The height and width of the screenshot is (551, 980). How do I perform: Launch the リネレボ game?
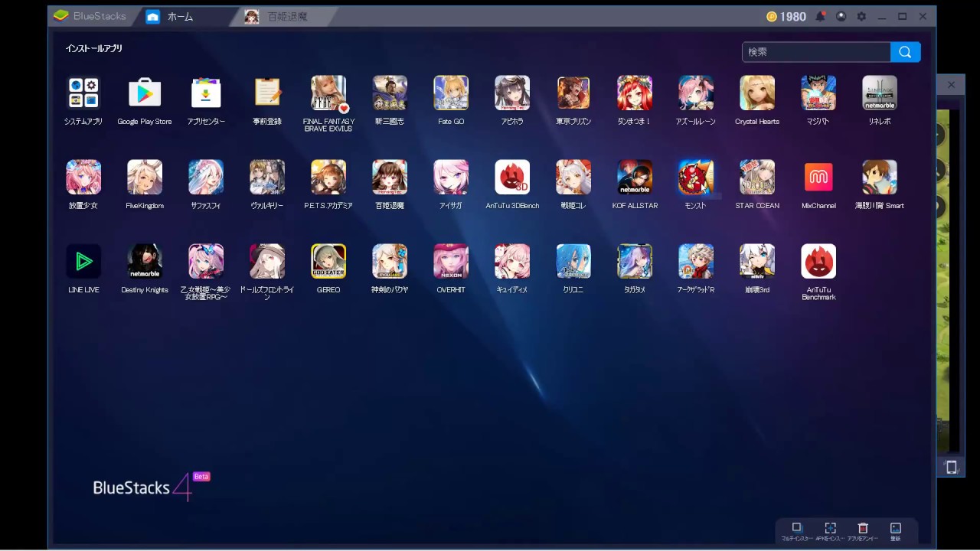[x=880, y=93]
